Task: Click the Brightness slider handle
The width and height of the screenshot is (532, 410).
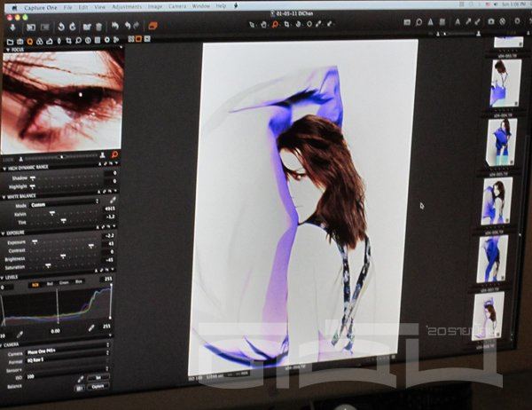Action: (63, 256)
